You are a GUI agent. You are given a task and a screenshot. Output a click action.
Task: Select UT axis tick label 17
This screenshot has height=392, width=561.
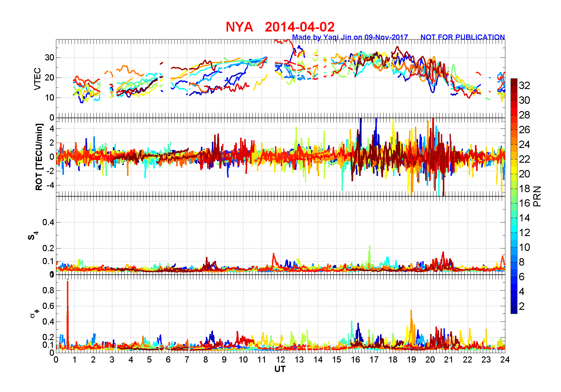point(374,360)
